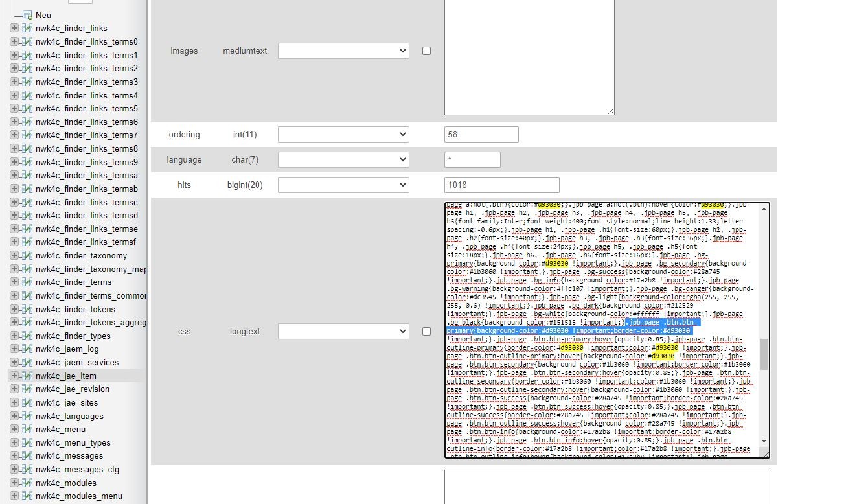Click nwk4c_finder_links_terms4 table icon
The height and width of the screenshot is (504, 857).
tap(27, 95)
